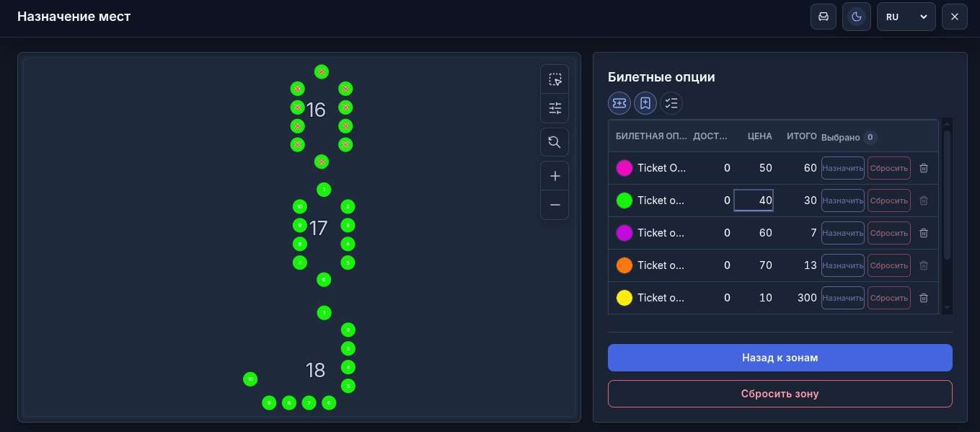This screenshot has width=980, height=432.
Task: Click the table 16 label
Action: (316, 110)
